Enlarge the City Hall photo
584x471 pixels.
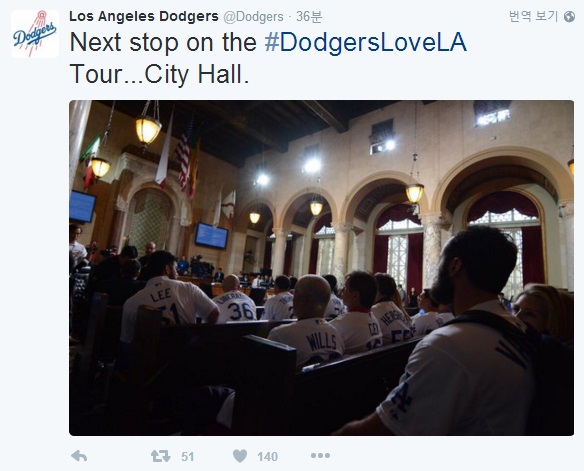[x=321, y=268]
